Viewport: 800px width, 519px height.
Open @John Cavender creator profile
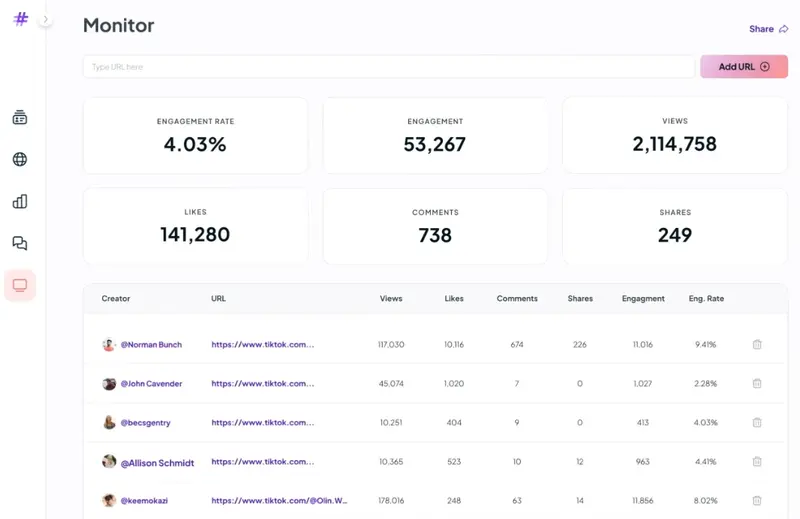151,384
